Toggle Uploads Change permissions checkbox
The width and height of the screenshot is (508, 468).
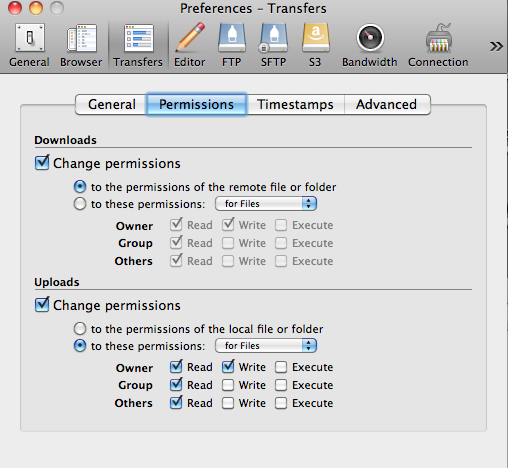[42, 305]
